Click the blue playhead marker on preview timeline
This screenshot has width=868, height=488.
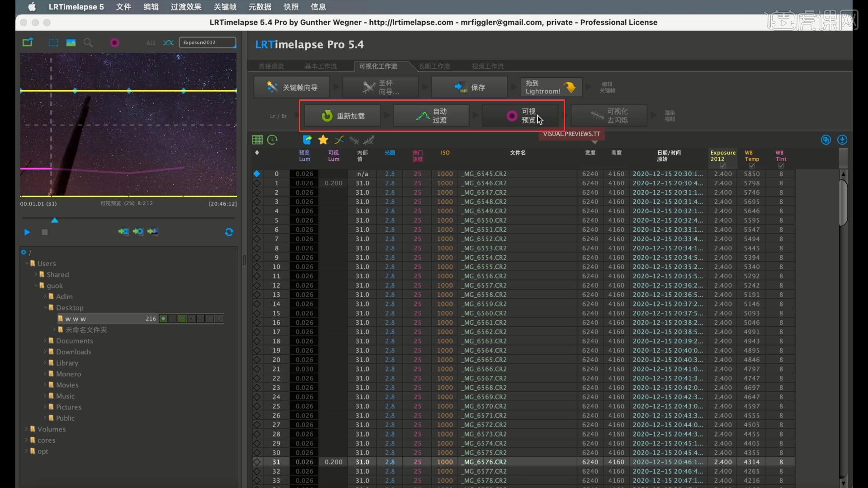(x=55, y=220)
